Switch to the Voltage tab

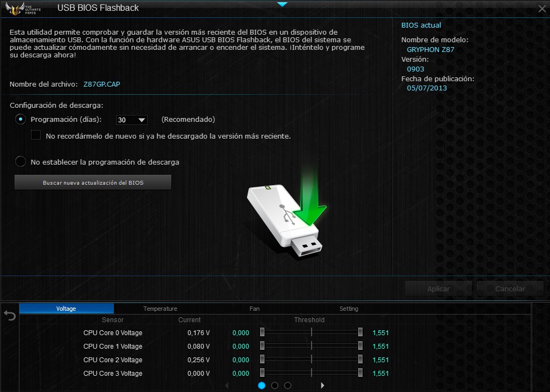tap(66, 309)
